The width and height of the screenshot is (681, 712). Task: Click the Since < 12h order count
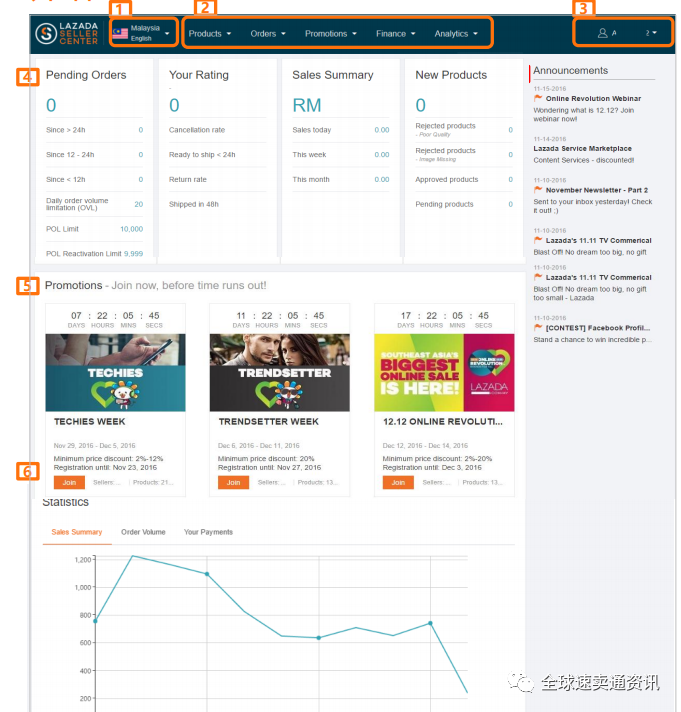coord(141,179)
